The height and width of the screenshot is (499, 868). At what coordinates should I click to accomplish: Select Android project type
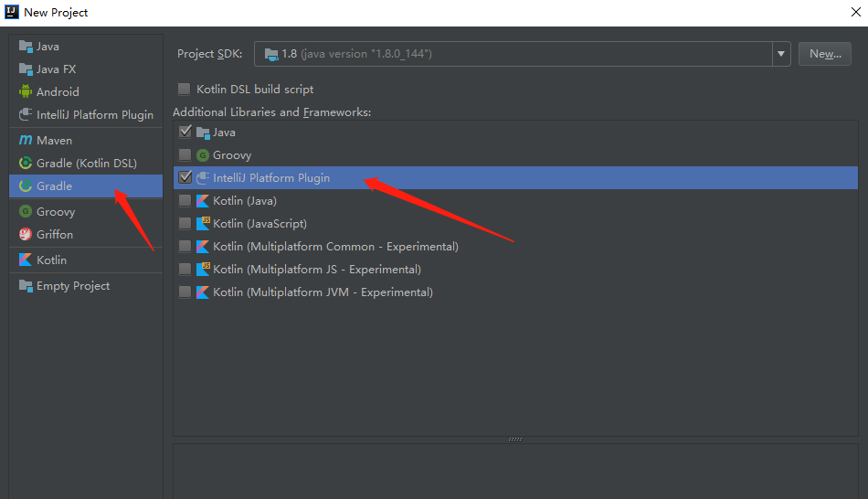click(x=86, y=92)
